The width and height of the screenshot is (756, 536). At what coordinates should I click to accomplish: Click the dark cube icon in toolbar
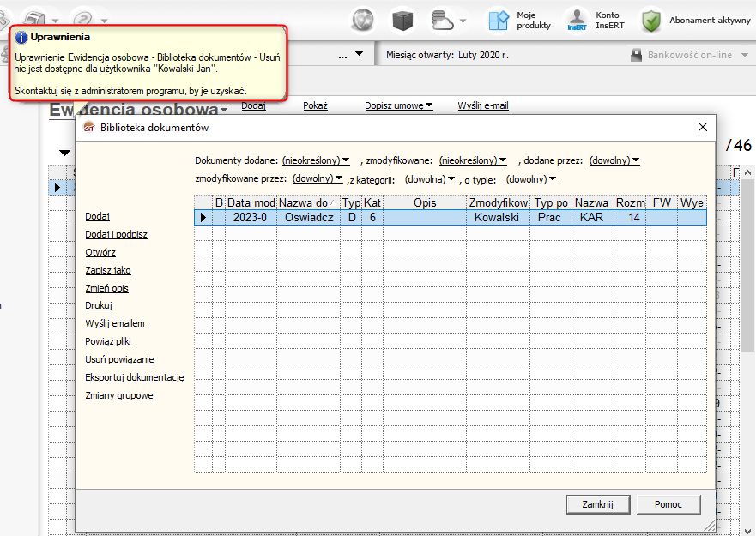(402, 21)
